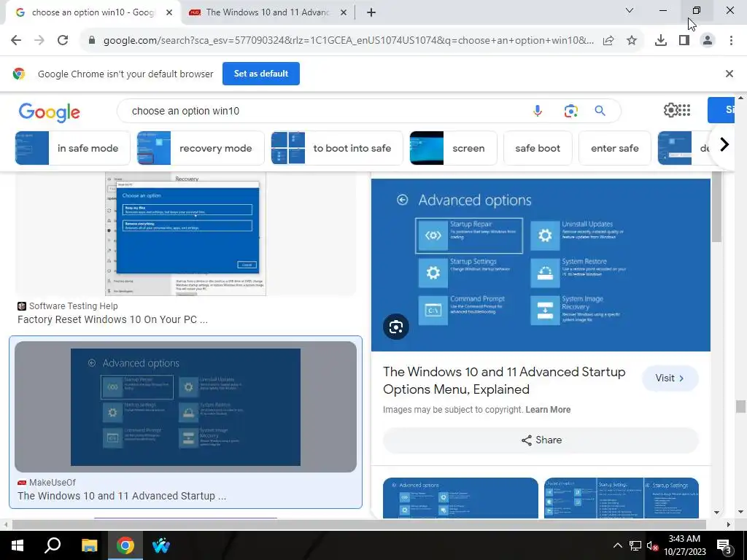The height and width of the screenshot is (560, 747).
Task: Bookmark this page with the star icon
Action: point(632,41)
